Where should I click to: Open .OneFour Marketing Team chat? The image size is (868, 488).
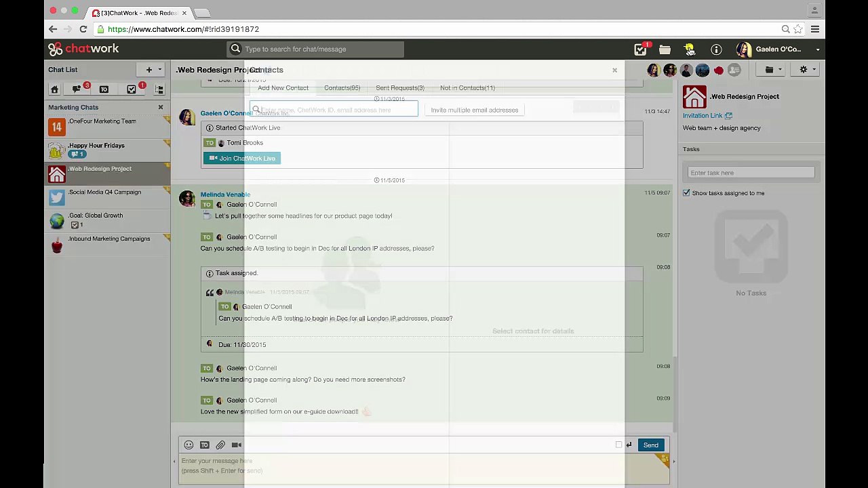click(107, 126)
